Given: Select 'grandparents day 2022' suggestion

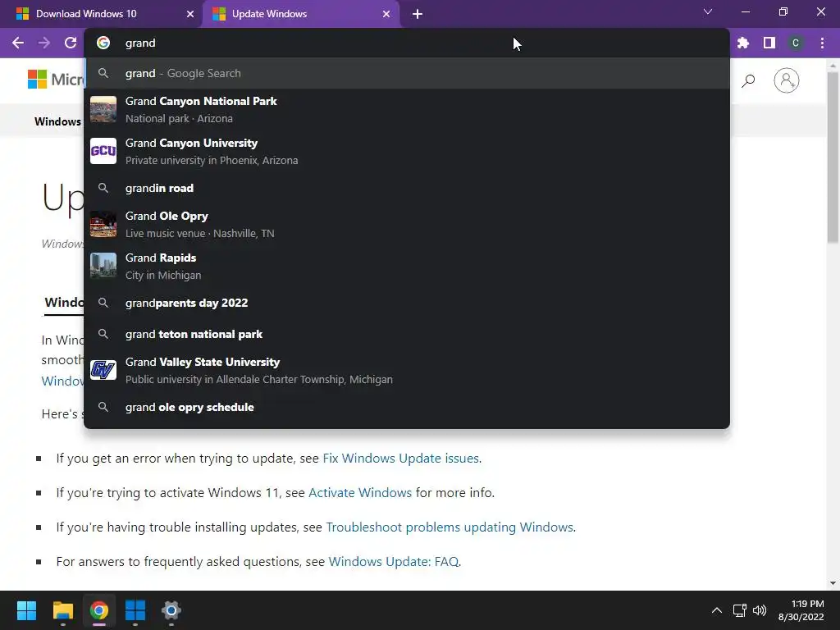Looking at the screenshot, I should [x=407, y=303].
